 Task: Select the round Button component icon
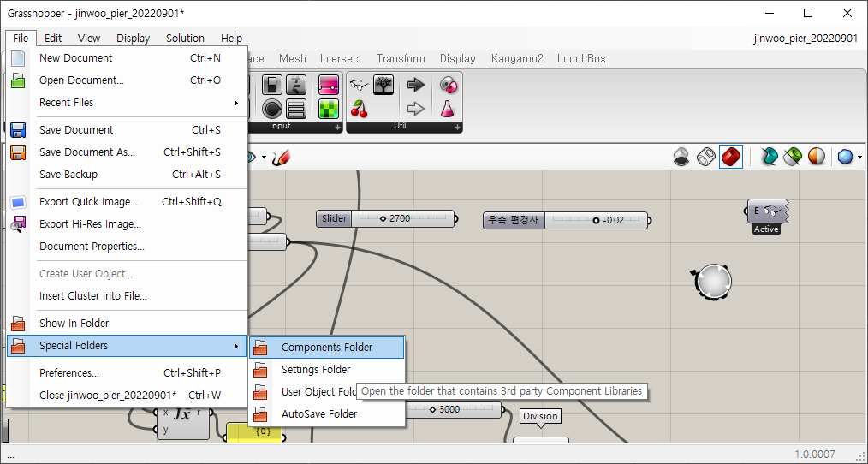(x=272, y=109)
